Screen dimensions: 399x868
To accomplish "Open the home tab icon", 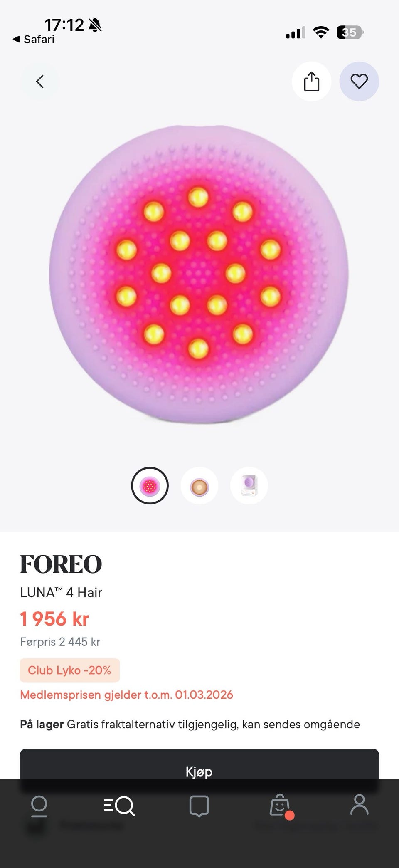I will coord(39,806).
